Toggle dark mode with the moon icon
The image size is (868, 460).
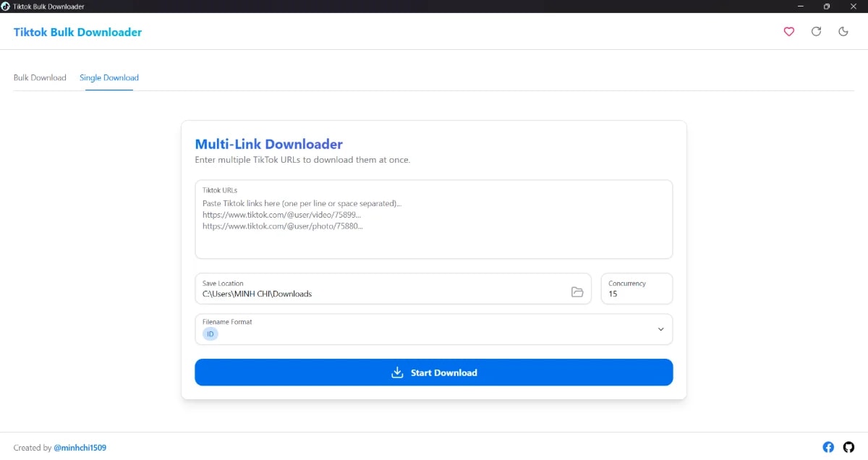coord(843,32)
